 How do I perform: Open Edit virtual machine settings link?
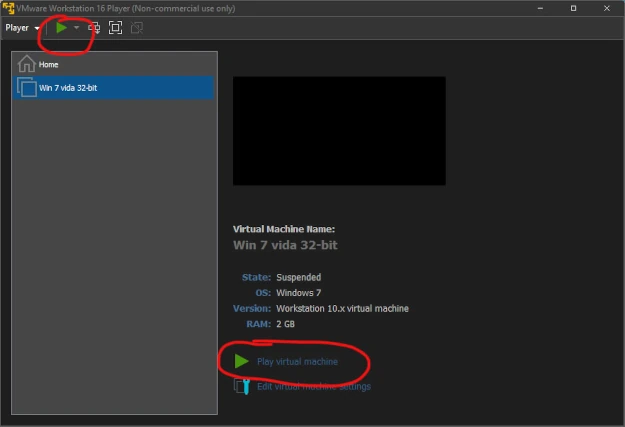pos(313,386)
